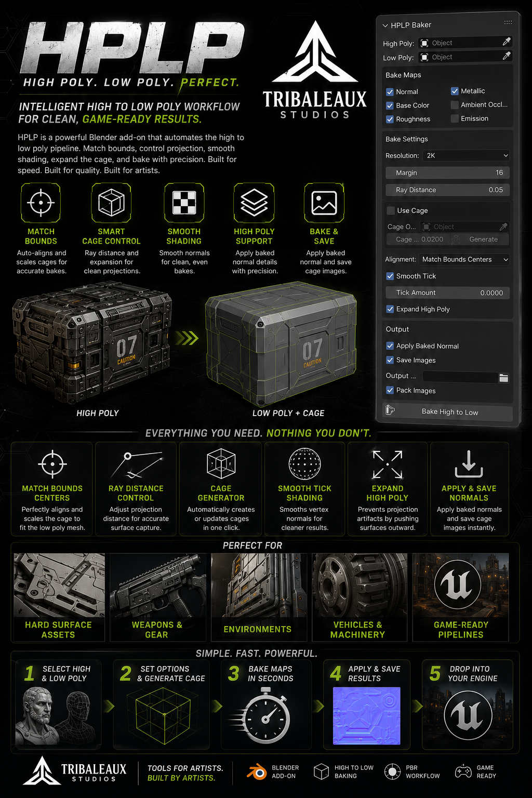Image resolution: width=532 pixels, height=798 pixels.
Task: Click the Smooth Tick Shading sphere icon
Action: (x=304, y=463)
